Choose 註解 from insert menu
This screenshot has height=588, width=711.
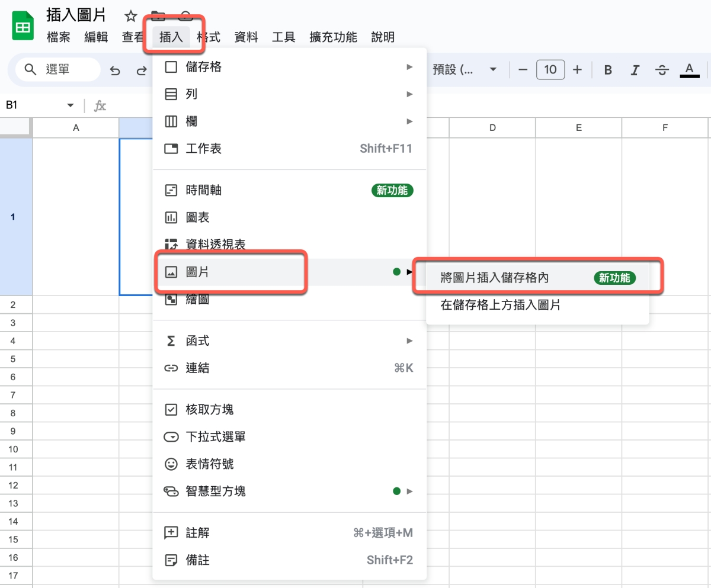click(289, 532)
